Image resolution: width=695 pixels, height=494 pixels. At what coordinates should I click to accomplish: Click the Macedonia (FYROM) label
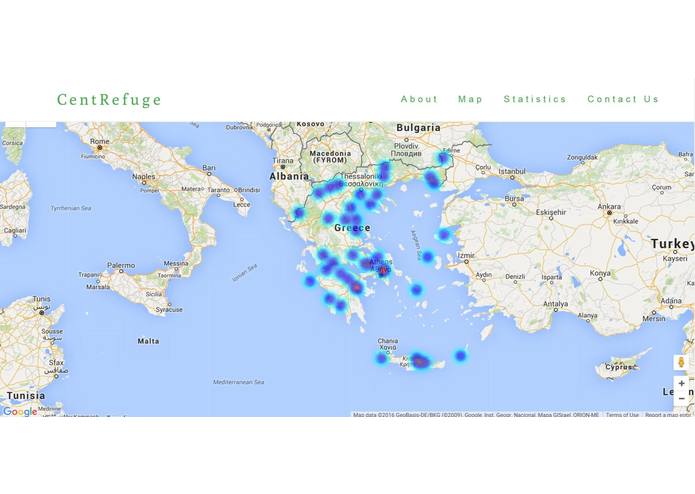tap(330, 156)
